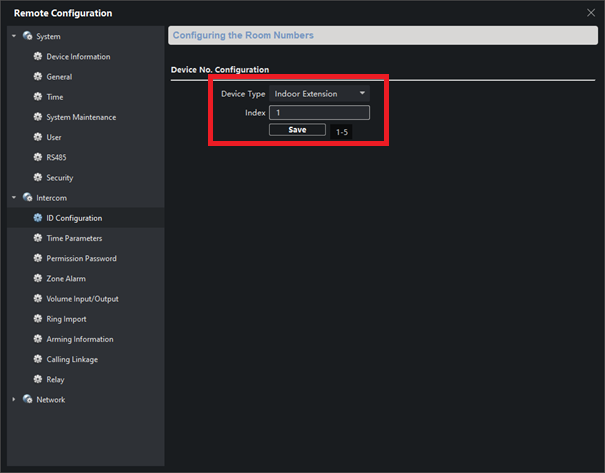This screenshot has height=473, width=605.
Task: Go to Arming Information settings
Action: click(x=80, y=339)
